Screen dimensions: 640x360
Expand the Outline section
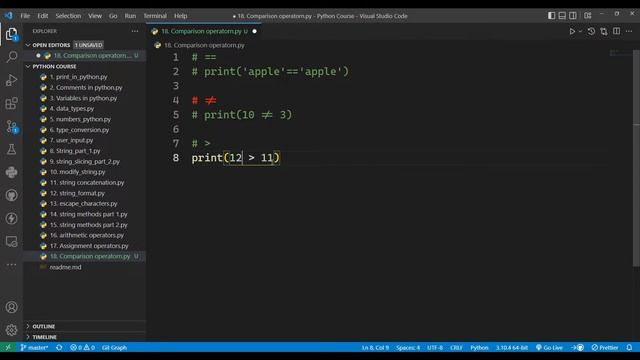pyautogui.click(x=43, y=326)
